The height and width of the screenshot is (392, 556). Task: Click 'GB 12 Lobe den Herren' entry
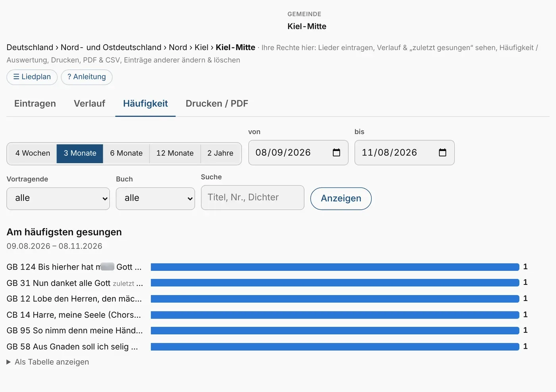pos(74,299)
